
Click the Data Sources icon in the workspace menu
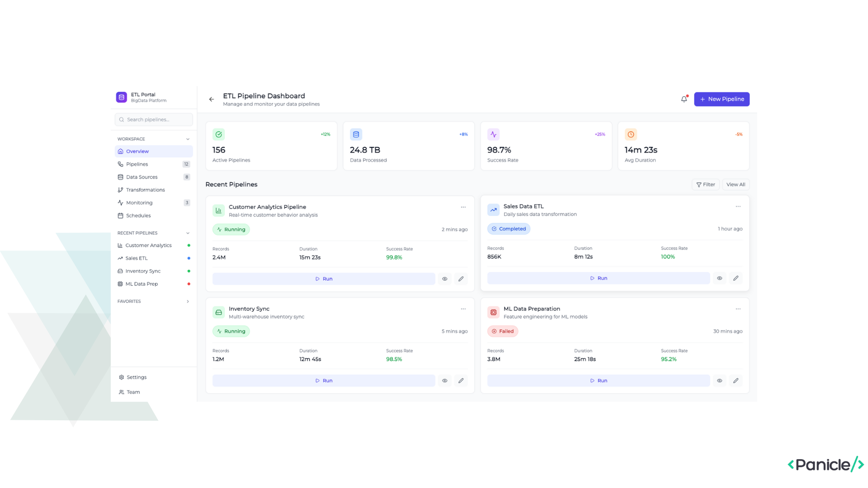121,177
